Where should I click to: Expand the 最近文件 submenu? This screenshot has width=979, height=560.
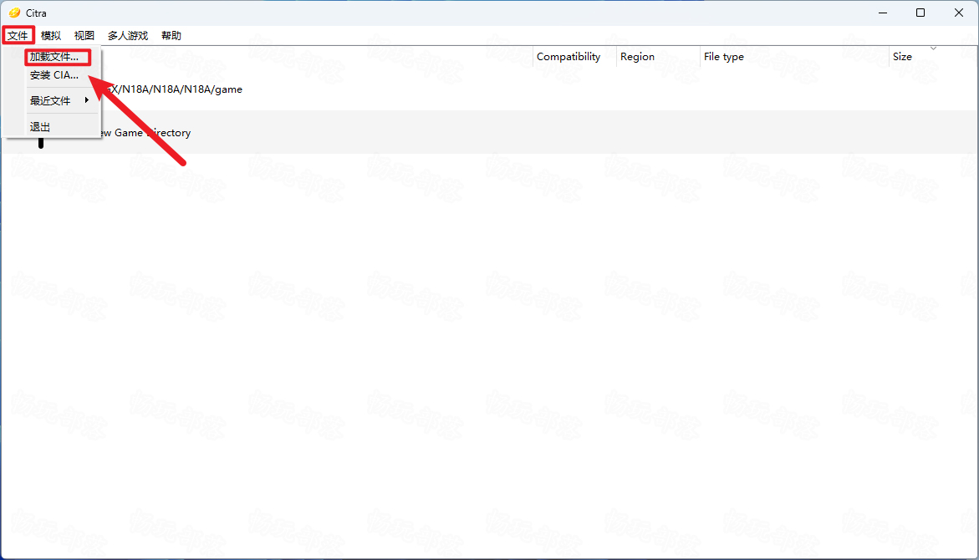[x=60, y=100]
